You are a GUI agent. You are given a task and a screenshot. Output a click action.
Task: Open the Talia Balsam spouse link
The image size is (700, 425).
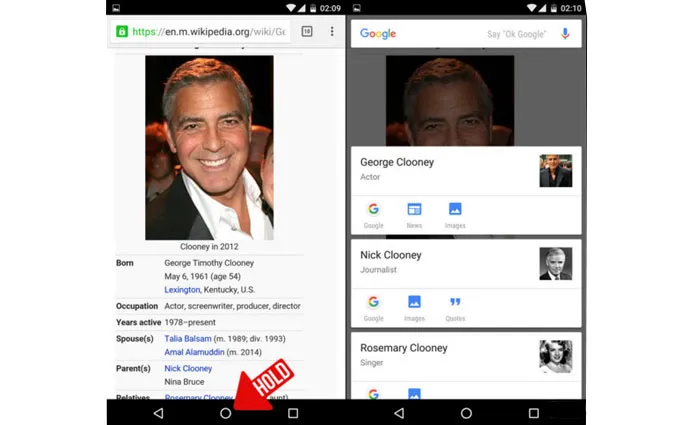pos(188,339)
